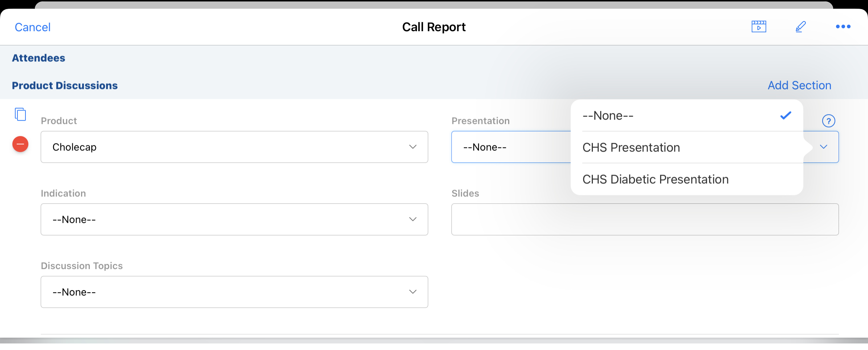This screenshot has width=868, height=350.
Task: Click the Presentation help question mark icon
Action: tap(828, 121)
